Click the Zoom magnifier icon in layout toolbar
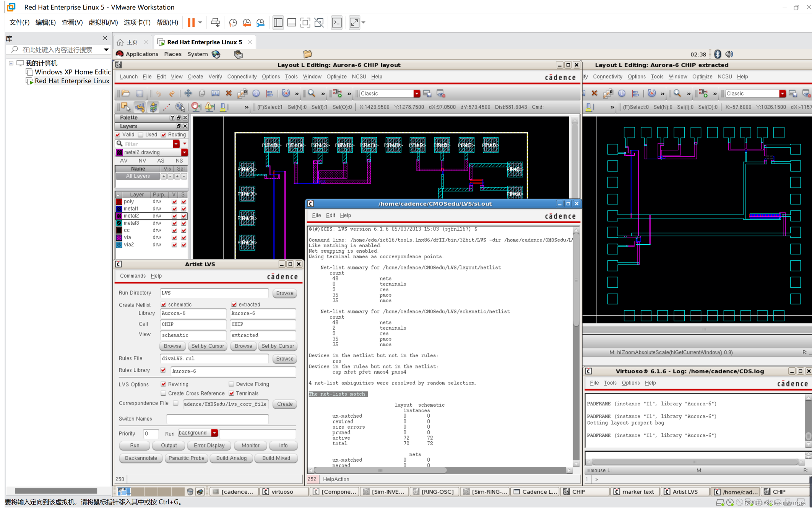The image size is (812, 509). click(x=312, y=94)
